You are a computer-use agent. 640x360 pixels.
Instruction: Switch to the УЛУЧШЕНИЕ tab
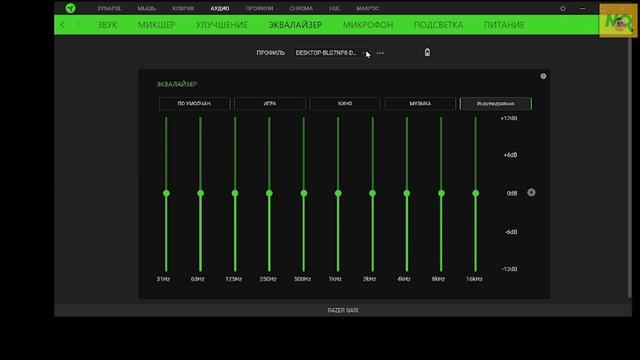(222, 25)
